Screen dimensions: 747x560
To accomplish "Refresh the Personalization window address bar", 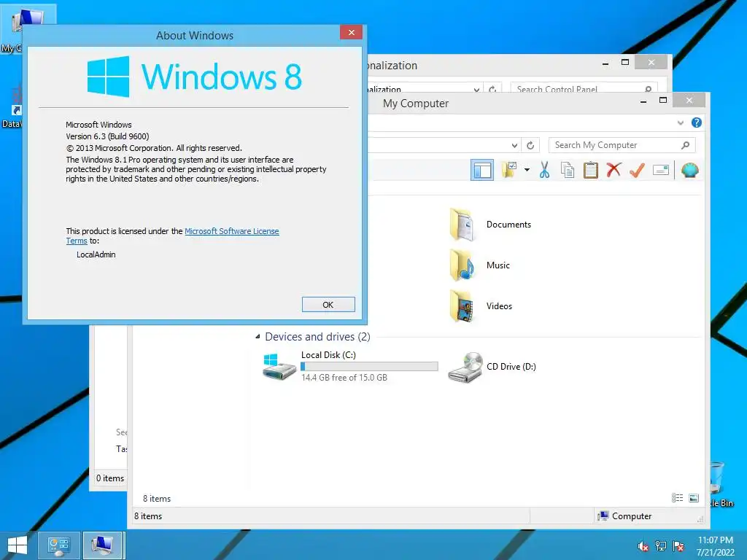I will (492, 88).
